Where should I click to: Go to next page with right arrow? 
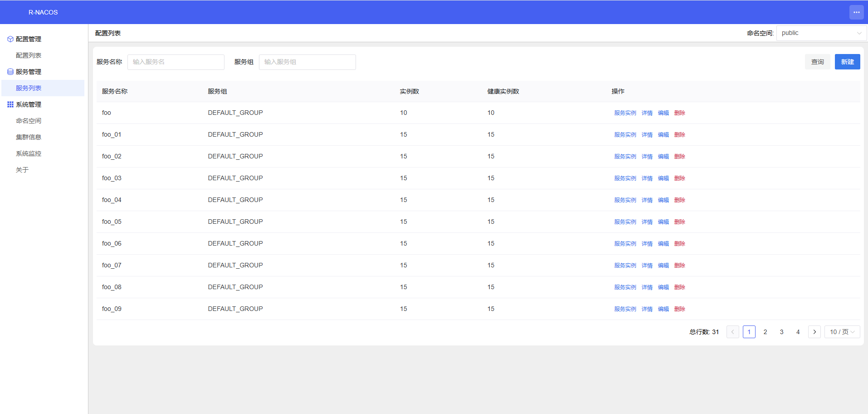coord(814,332)
